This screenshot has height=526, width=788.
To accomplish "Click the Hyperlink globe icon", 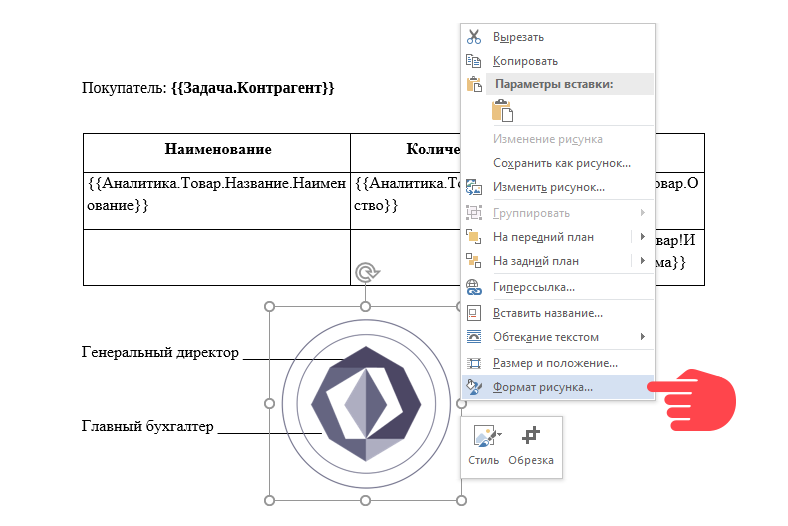I will coord(474,287).
